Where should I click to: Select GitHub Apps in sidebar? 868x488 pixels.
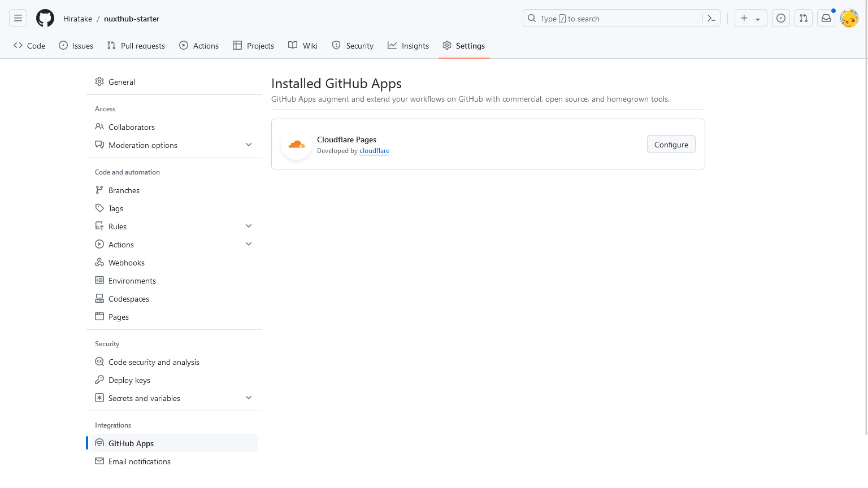pyautogui.click(x=174, y=443)
